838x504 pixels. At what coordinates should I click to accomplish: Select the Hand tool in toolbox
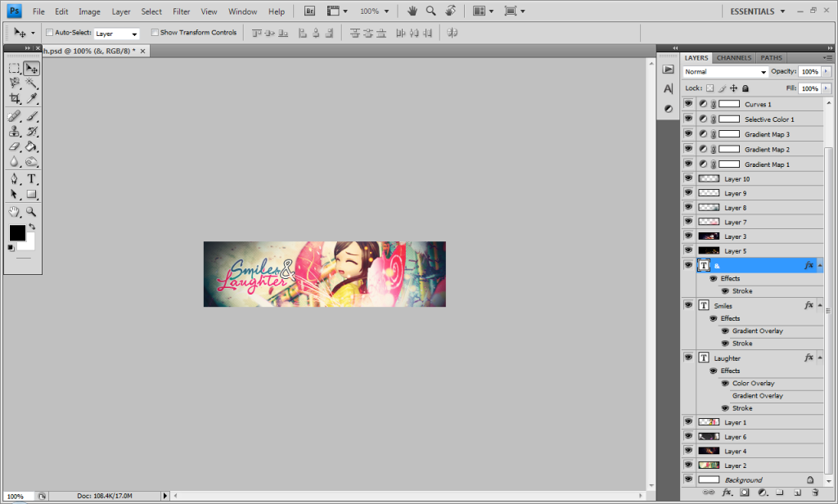[15, 212]
